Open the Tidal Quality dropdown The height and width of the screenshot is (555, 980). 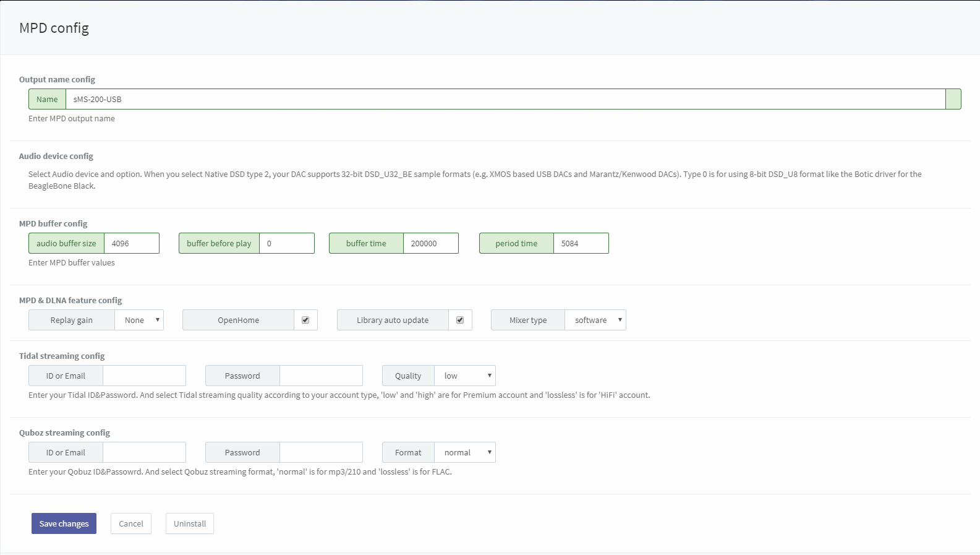click(465, 376)
